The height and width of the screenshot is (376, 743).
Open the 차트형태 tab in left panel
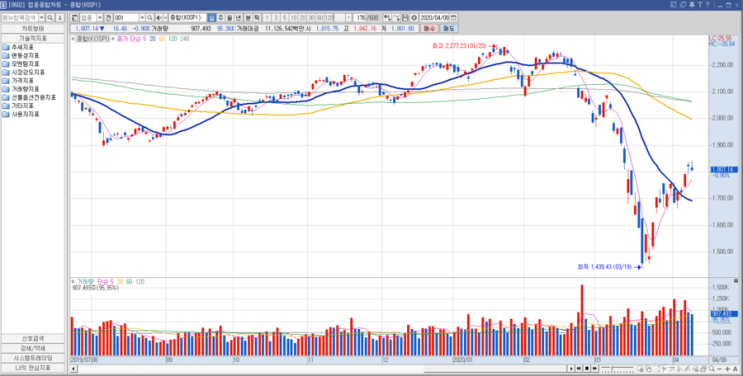pyautogui.click(x=33, y=28)
